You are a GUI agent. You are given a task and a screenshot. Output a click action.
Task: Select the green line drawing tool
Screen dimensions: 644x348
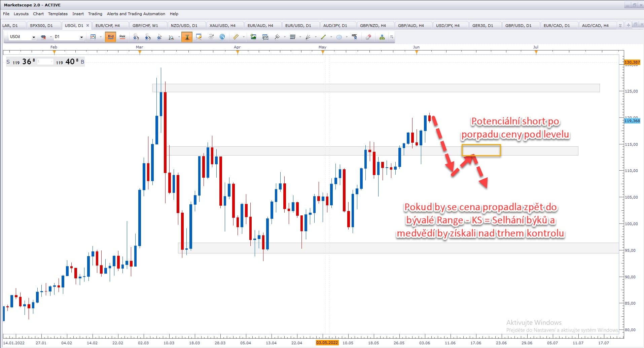click(x=323, y=37)
